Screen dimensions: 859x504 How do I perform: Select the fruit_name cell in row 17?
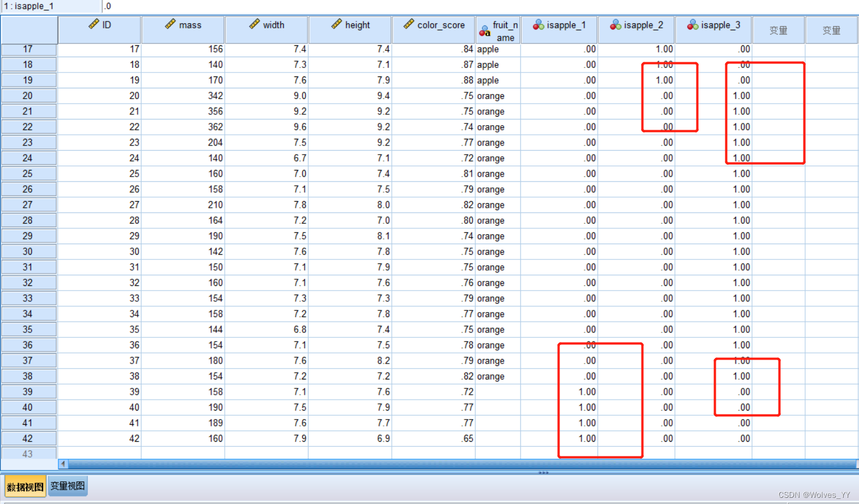coord(497,49)
